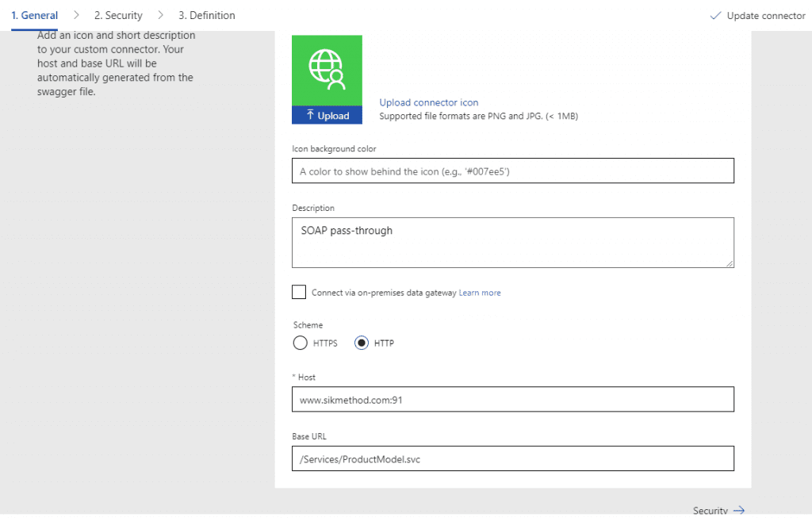Click the Base URL input field

click(512, 458)
